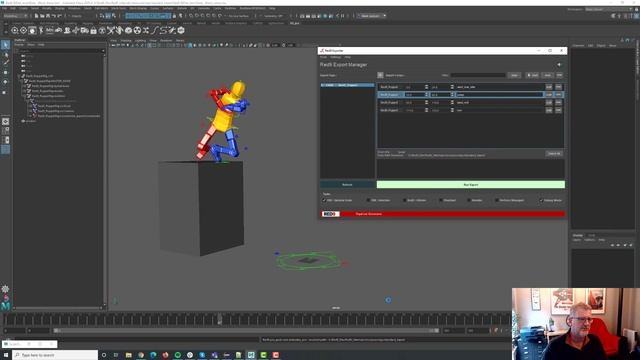Toggle the Debug Mode checkbox in Tools row
This screenshot has height=360, width=640.
point(542,200)
